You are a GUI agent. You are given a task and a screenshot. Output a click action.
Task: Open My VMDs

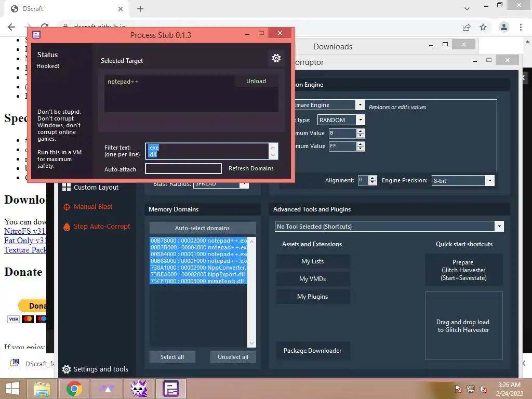coord(312,279)
